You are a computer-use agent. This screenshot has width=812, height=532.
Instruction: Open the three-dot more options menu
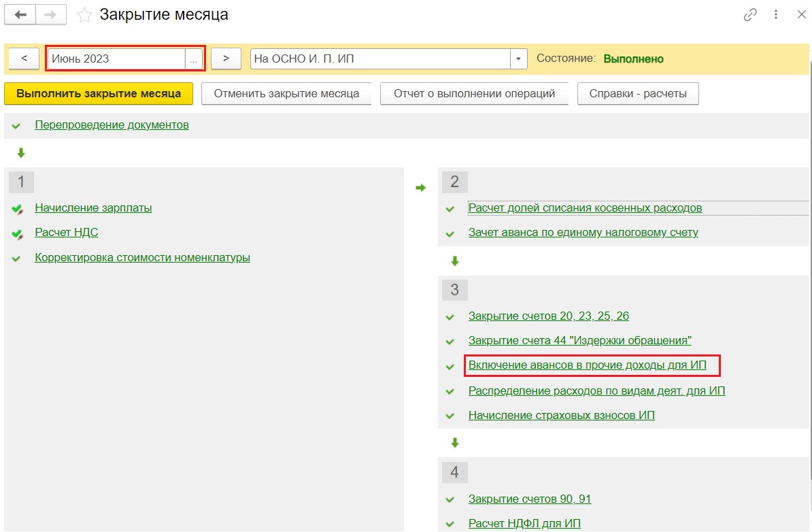776,14
